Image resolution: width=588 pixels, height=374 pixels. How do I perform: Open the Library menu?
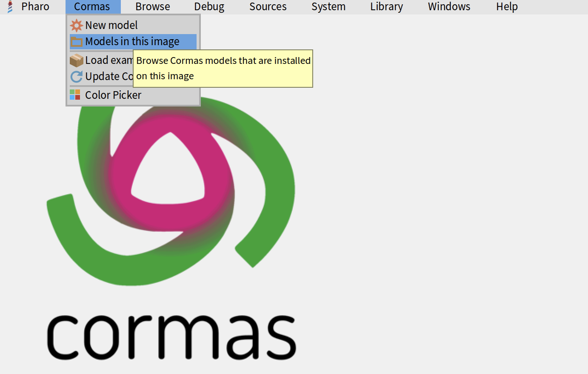click(386, 7)
